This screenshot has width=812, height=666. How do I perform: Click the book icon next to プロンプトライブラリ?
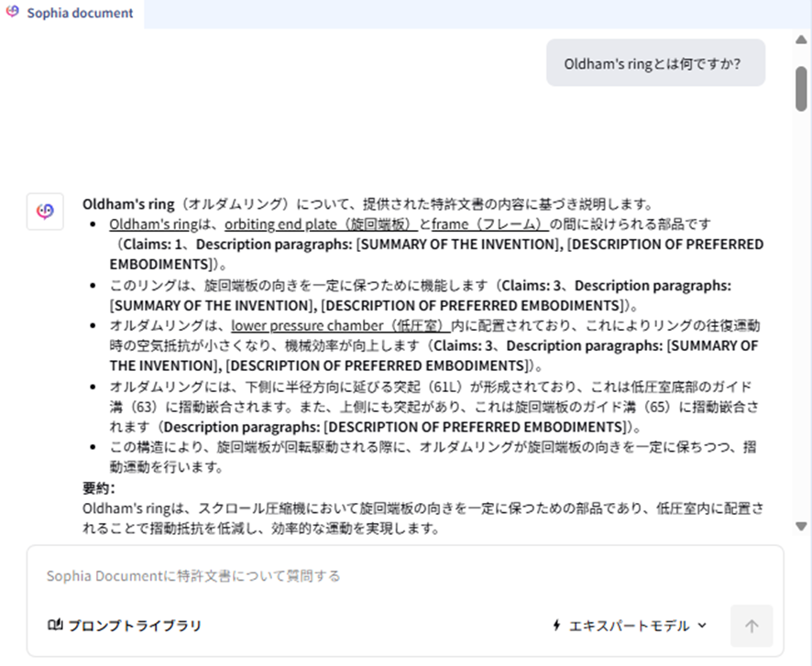coord(55,625)
